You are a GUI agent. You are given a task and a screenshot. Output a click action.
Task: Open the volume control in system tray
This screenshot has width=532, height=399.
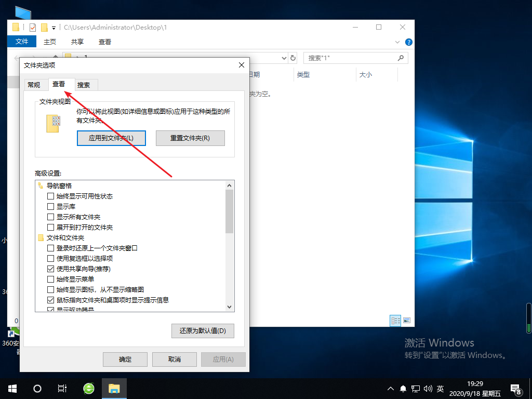tap(428, 388)
